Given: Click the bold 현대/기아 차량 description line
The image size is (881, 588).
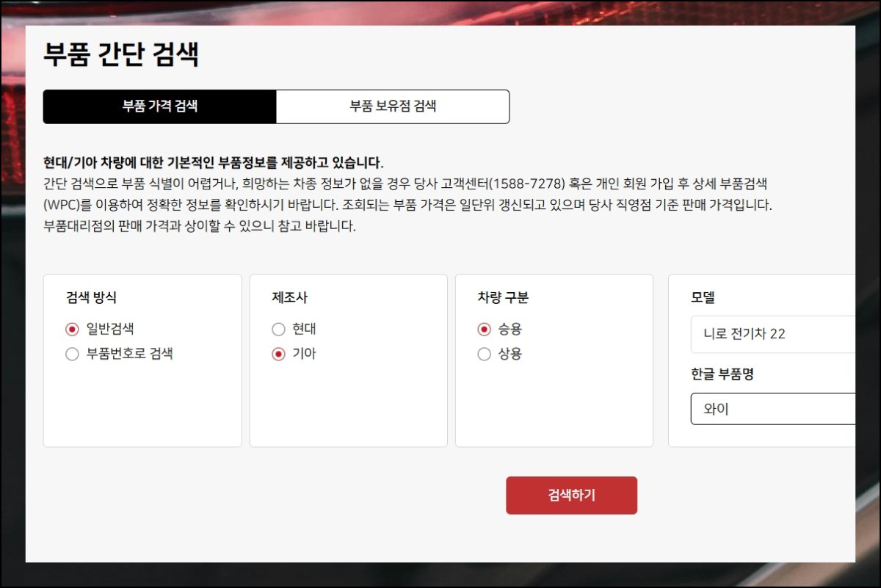Looking at the screenshot, I should coord(214,161).
